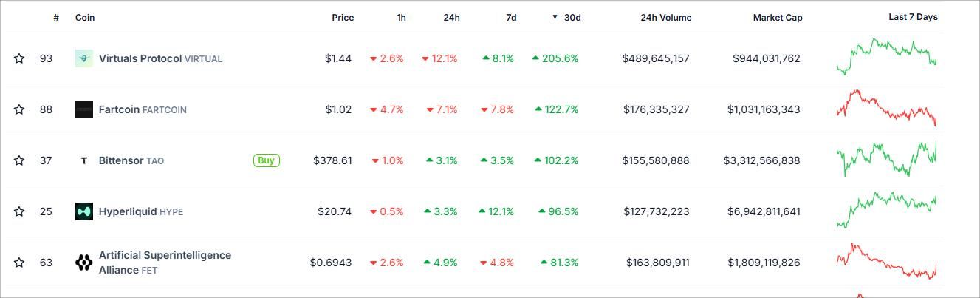The height and width of the screenshot is (298, 980).
Task: Click the Hyperliquid coin logo
Action: (84, 211)
